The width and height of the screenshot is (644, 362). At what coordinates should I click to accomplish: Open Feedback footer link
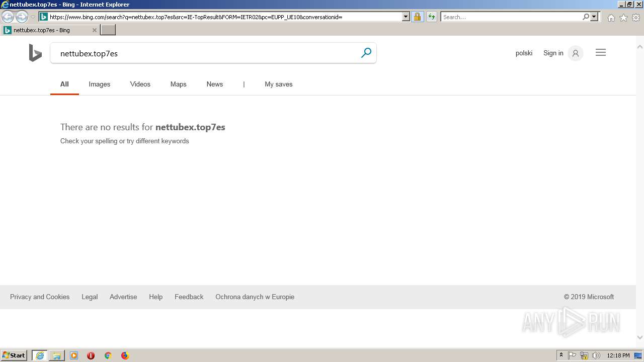click(189, 297)
